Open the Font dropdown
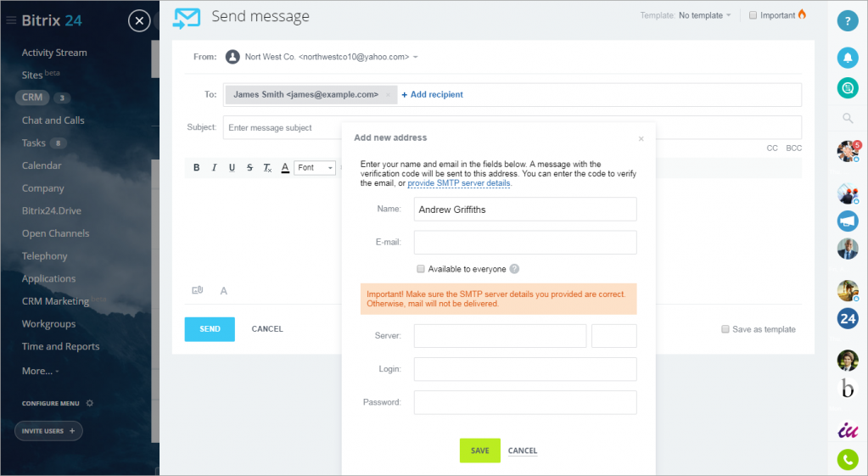Screen dimensions: 868x476 (315, 167)
